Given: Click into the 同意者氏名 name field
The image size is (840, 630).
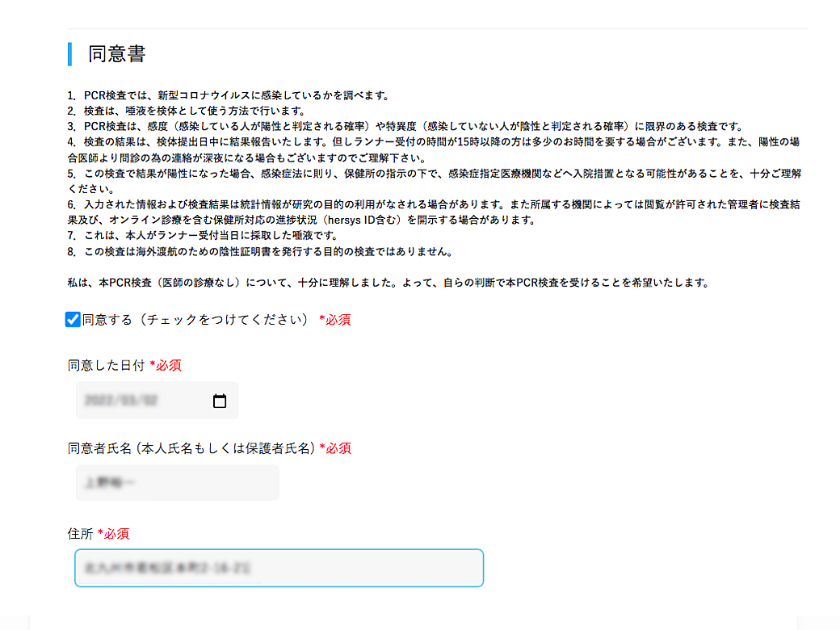Looking at the screenshot, I should pyautogui.click(x=177, y=483).
